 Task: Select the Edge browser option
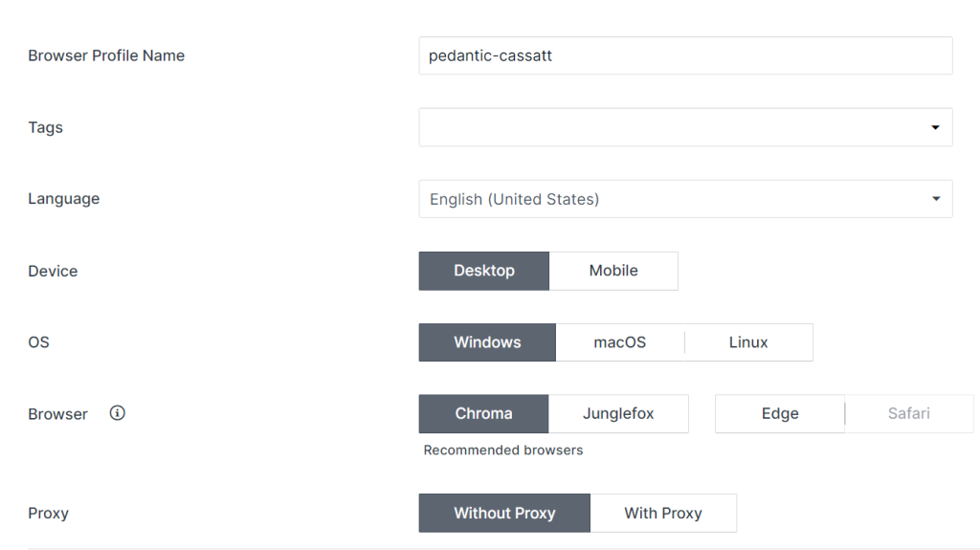click(780, 413)
